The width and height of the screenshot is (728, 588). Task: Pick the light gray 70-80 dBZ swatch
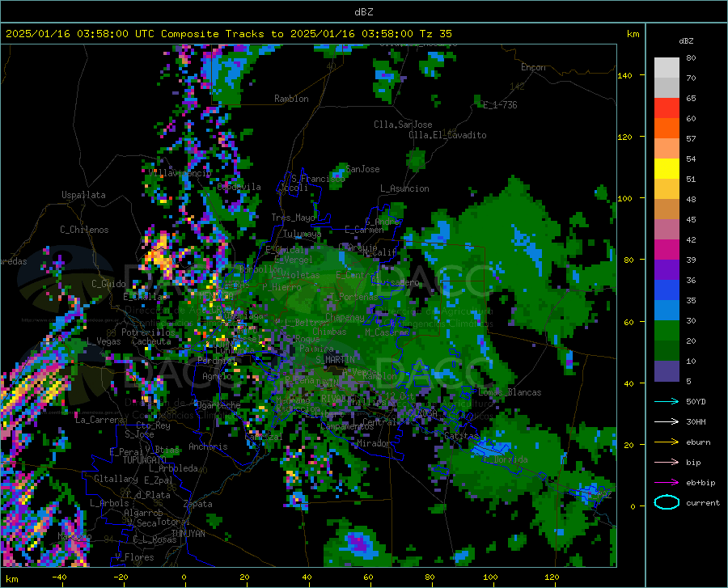point(667,68)
